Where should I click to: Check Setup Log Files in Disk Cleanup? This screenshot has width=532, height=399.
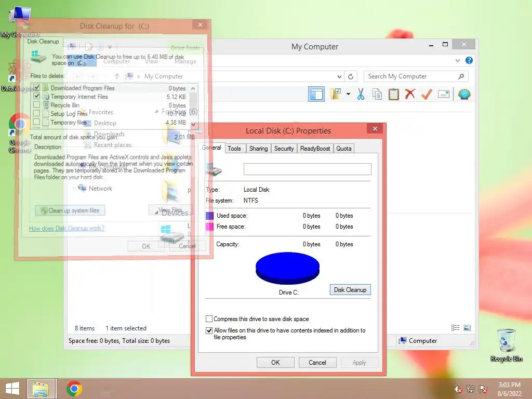(37, 113)
